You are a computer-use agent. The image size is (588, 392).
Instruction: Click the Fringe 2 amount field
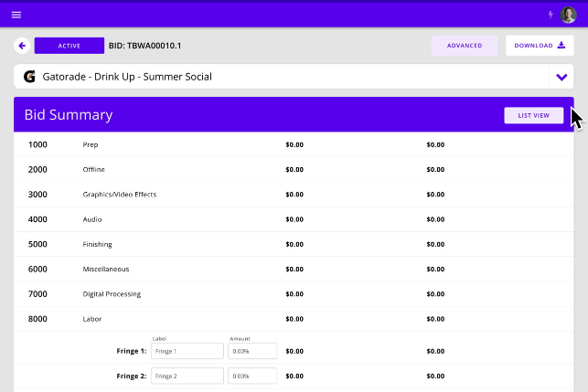tap(252, 376)
